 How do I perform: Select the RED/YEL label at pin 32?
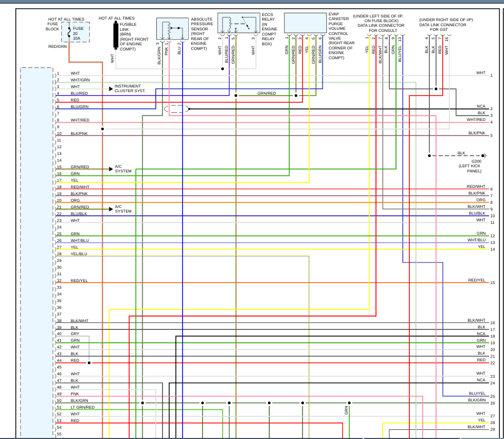79,281
